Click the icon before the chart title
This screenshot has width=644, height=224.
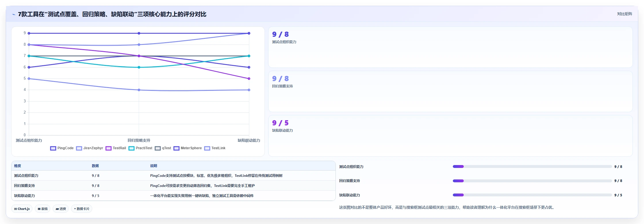pyautogui.click(x=14, y=14)
